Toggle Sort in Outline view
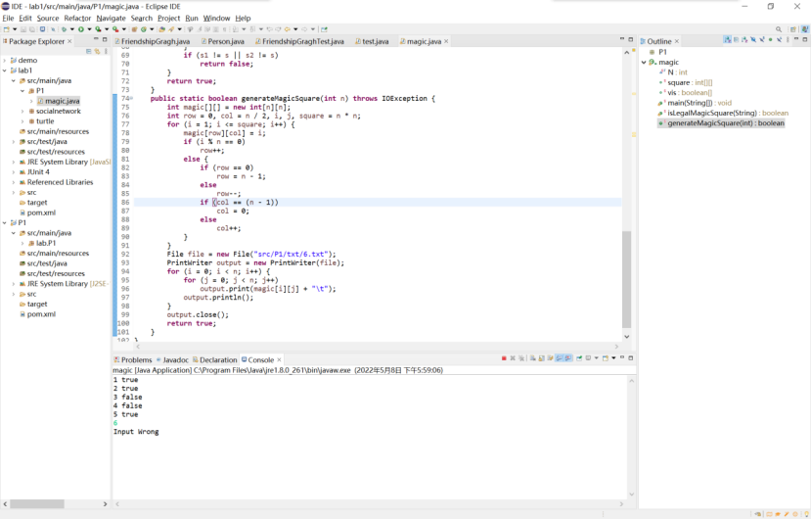 click(x=744, y=39)
